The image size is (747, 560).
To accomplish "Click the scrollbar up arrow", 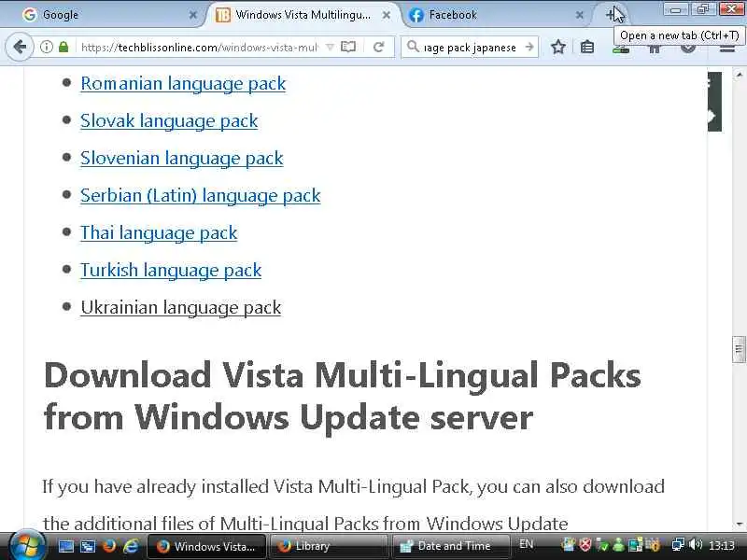I will (x=739, y=75).
